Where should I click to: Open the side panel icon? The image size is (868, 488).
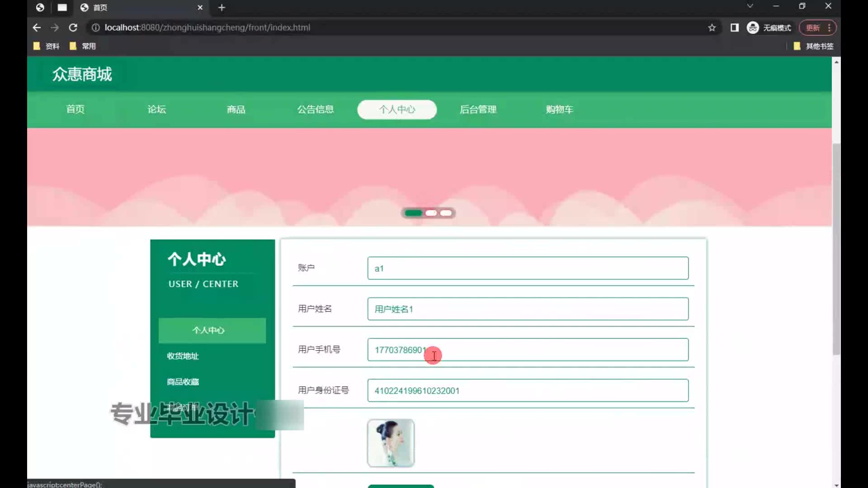(735, 28)
